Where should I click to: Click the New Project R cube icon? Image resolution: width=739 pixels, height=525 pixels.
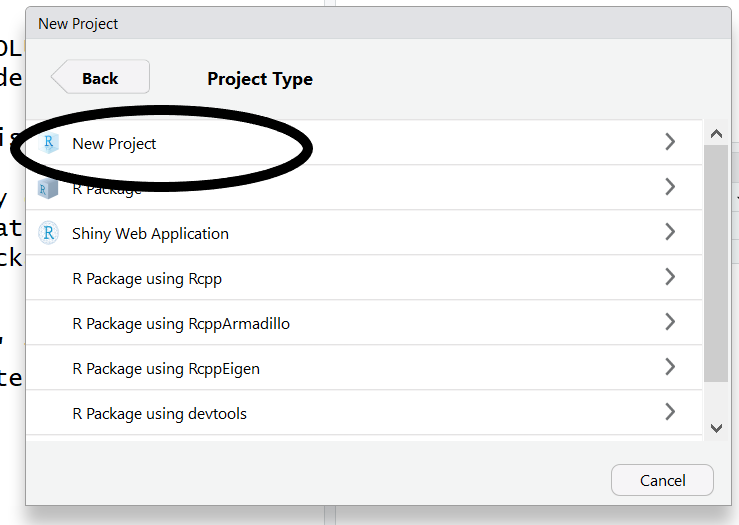pos(49,143)
